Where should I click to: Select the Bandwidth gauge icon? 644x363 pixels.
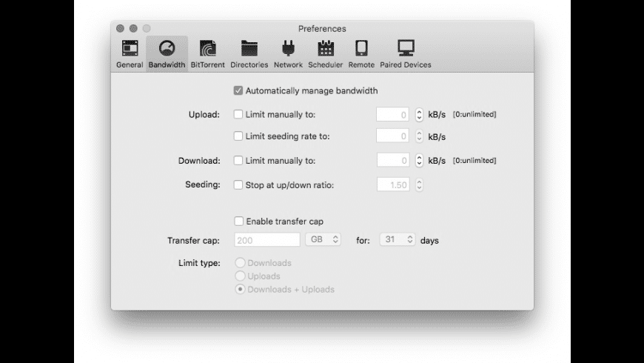167,48
